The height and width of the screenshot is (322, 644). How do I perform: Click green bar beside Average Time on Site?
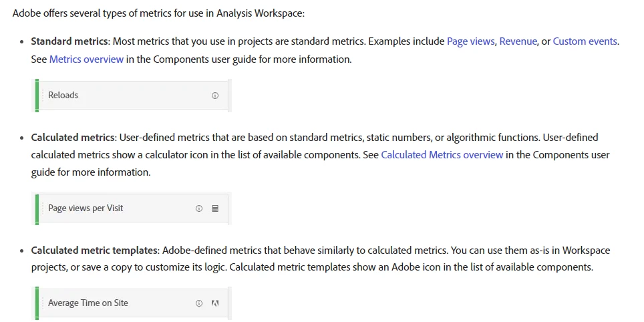37,303
